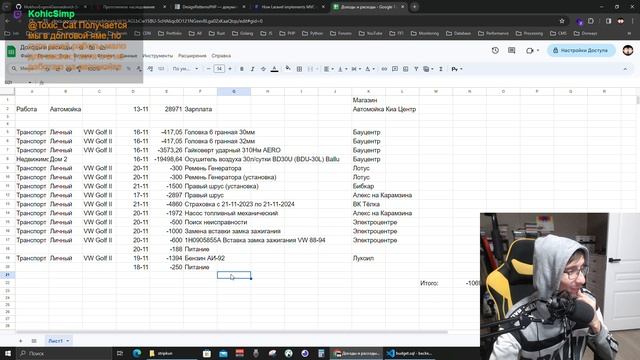Toggle bold formatting in Sheets toolbar
This screenshot has height=360, width=640.
(242, 69)
